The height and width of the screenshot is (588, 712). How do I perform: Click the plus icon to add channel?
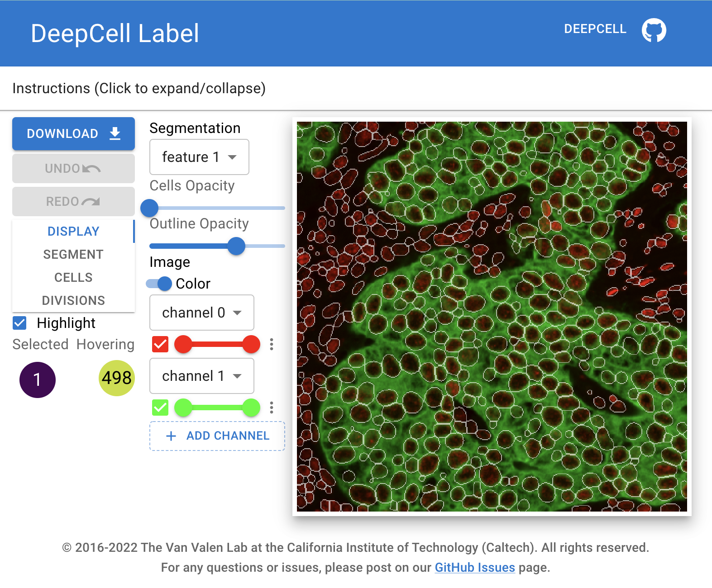coord(171,436)
